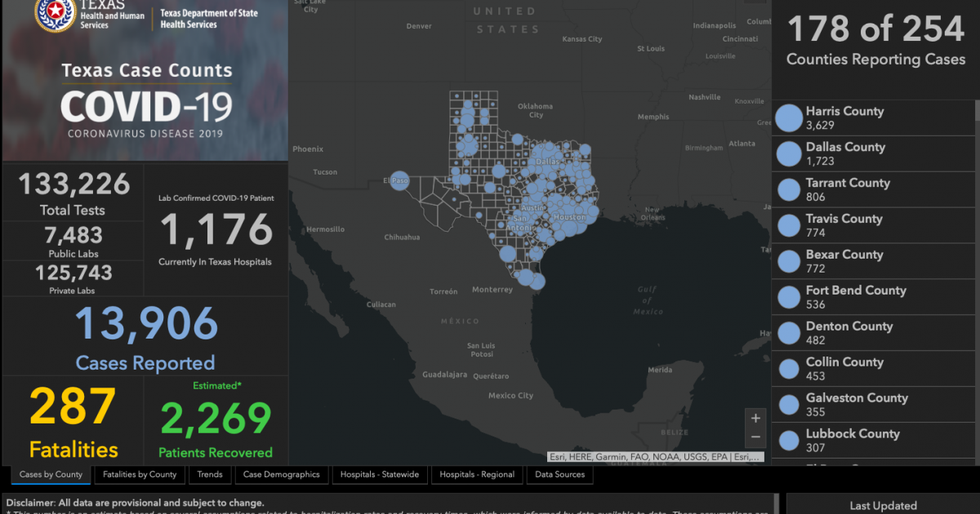
Task: Select Bexar County 772 list row
Action: pyautogui.click(x=874, y=261)
